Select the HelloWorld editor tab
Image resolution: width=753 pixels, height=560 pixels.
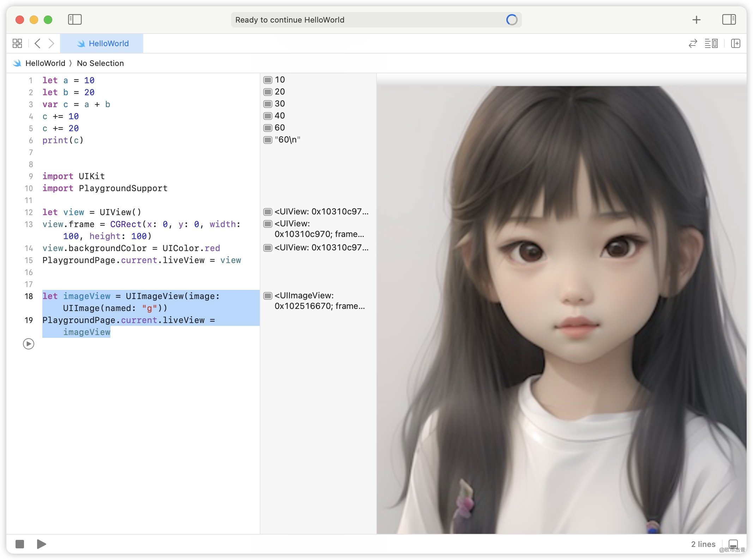click(102, 43)
